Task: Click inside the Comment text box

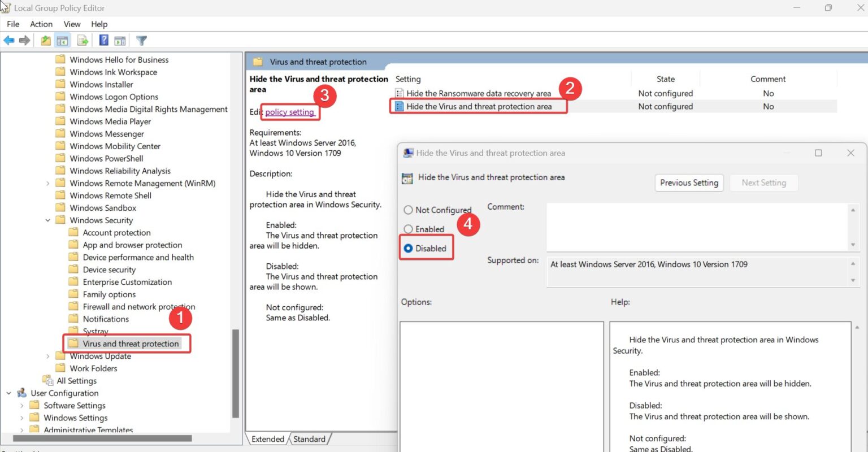Action: pos(698,227)
